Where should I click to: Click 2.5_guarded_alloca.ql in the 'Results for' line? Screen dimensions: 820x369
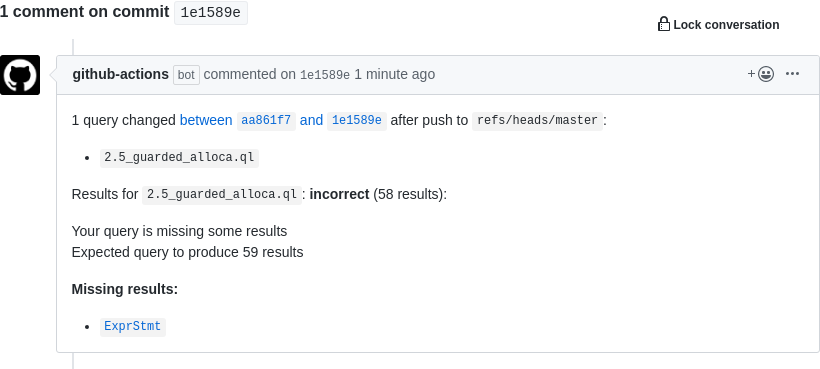coord(222,194)
